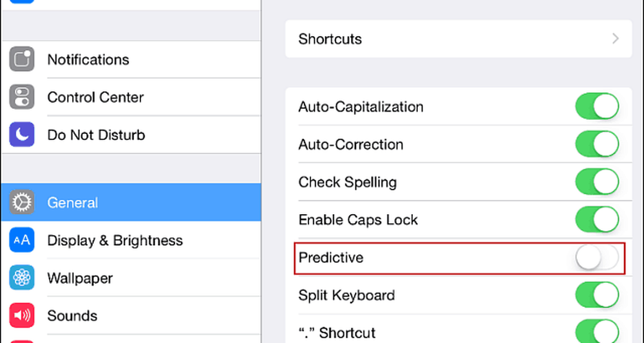Viewport: 644px width, 343px height.
Task: Open Control Center settings label
Action: tap(95, 97)
